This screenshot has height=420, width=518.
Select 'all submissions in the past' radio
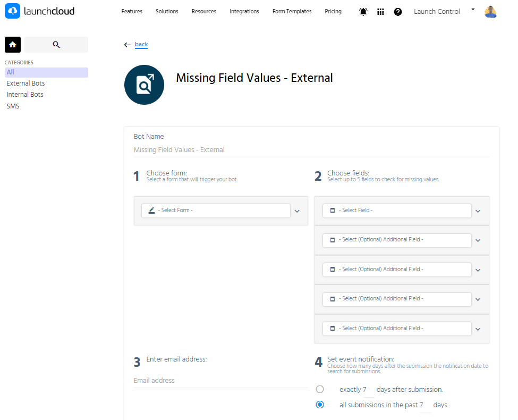click(x=320, y=405)
